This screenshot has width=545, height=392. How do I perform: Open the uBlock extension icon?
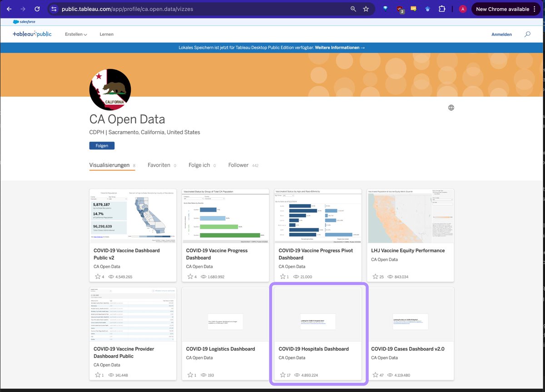coord(400,9)
